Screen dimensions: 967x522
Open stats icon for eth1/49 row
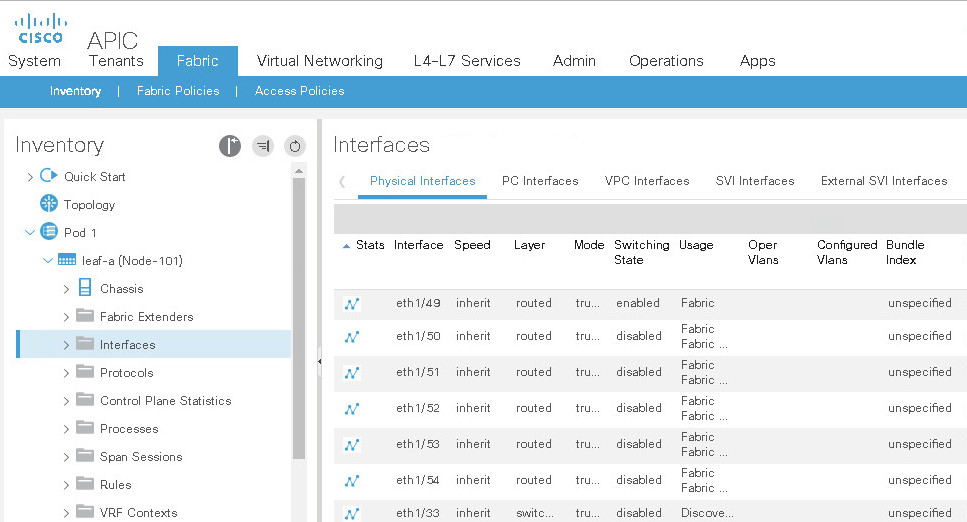(352, 304)
